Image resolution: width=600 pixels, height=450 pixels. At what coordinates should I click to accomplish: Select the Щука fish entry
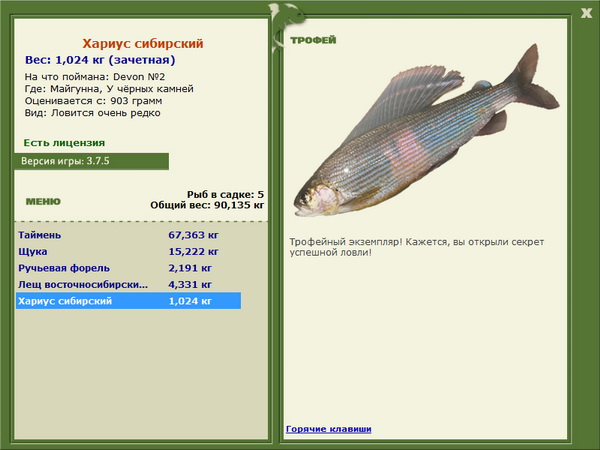click(129, 251)
